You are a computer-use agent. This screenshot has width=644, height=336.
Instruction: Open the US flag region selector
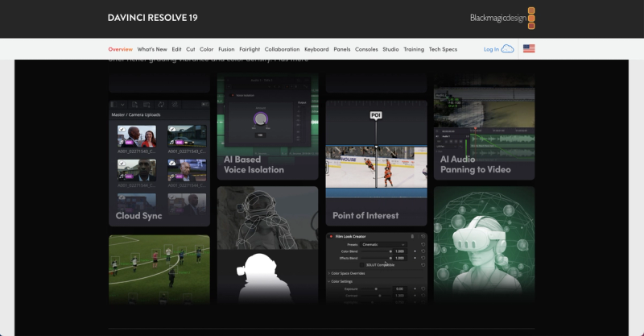[529, 48]
